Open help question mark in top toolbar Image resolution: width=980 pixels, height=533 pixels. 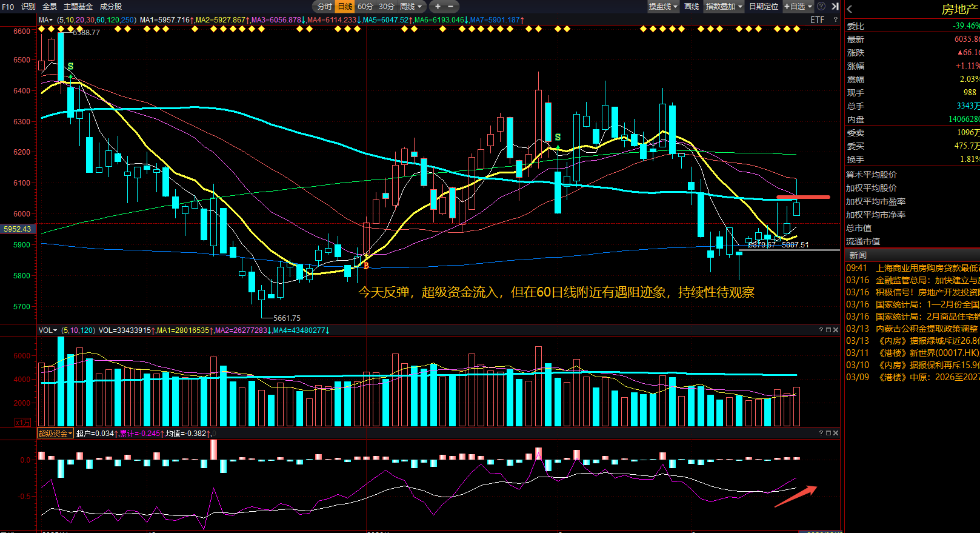pos(821,6)
